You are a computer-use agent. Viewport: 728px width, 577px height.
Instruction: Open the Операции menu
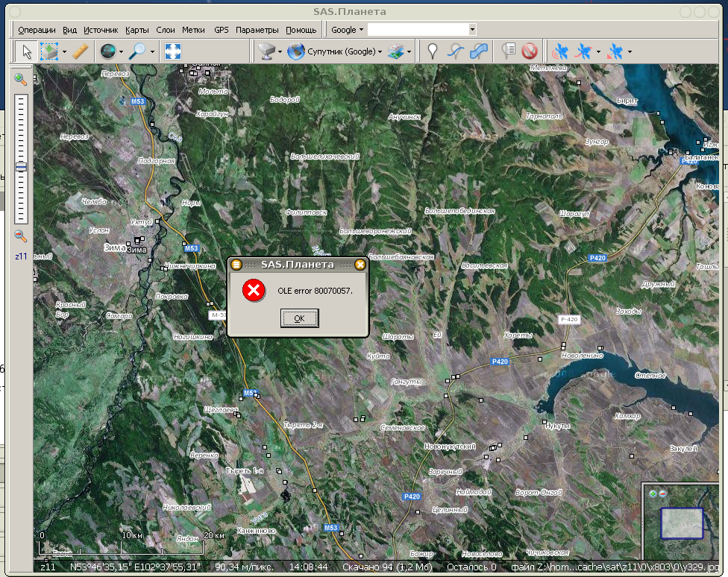37,30
